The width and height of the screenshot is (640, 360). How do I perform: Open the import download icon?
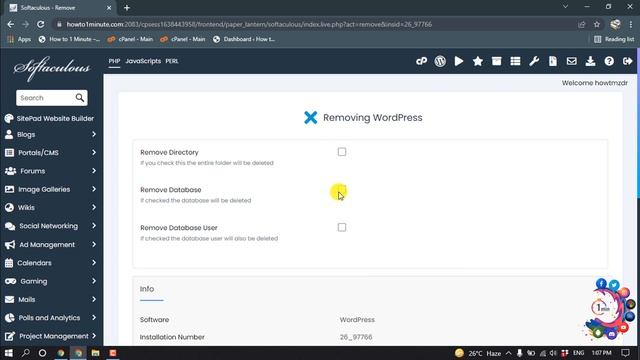point(590,61)
